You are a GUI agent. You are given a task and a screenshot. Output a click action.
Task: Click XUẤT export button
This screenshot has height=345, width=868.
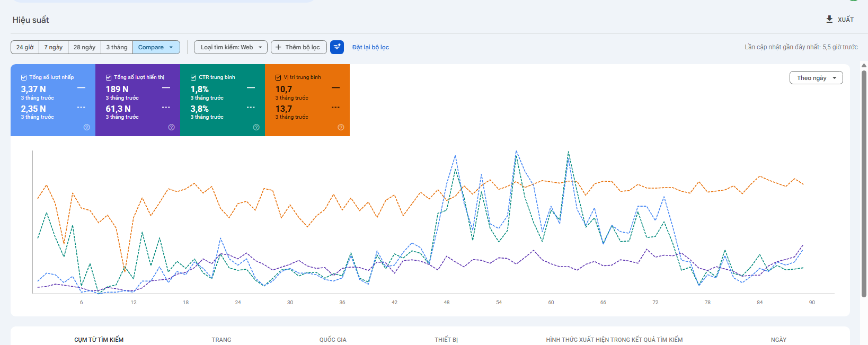tap(840, 20)
